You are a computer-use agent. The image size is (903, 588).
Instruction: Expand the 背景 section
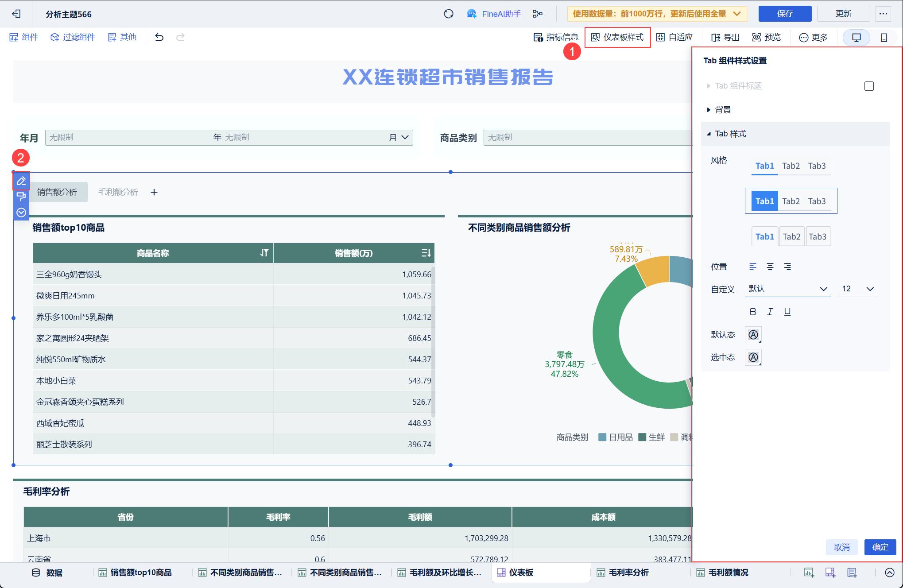tap(722, 110)
